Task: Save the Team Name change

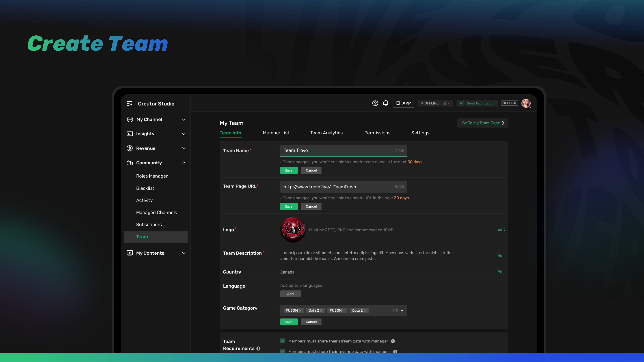Action: pos(288,170)
